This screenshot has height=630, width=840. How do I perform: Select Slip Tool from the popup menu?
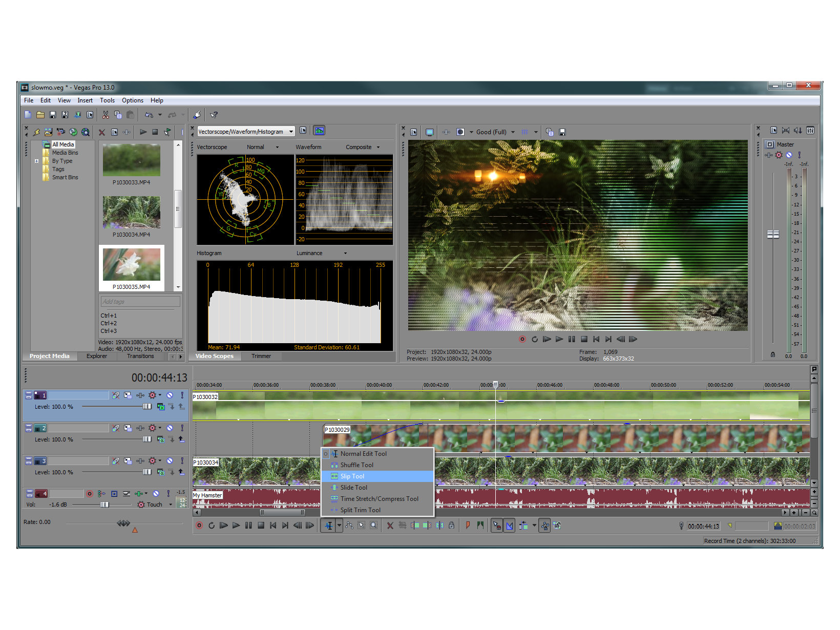[x=352, y=476]
